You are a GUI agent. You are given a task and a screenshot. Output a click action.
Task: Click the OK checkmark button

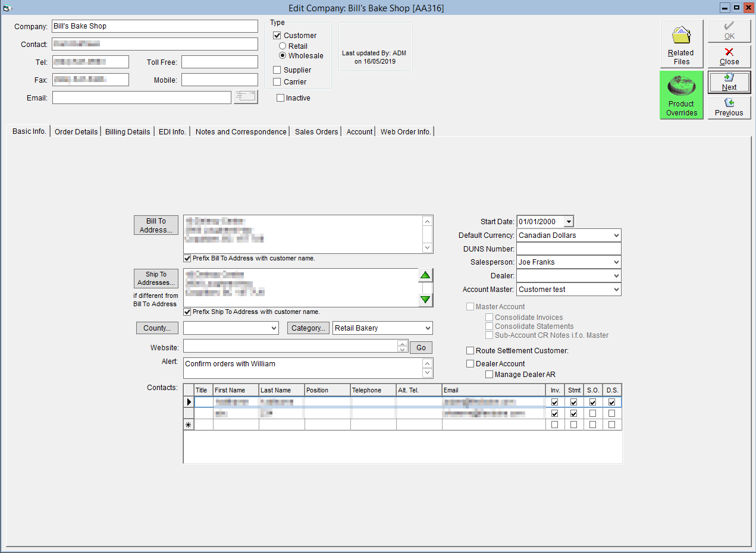pyautogui.click(x=729, y=31)
